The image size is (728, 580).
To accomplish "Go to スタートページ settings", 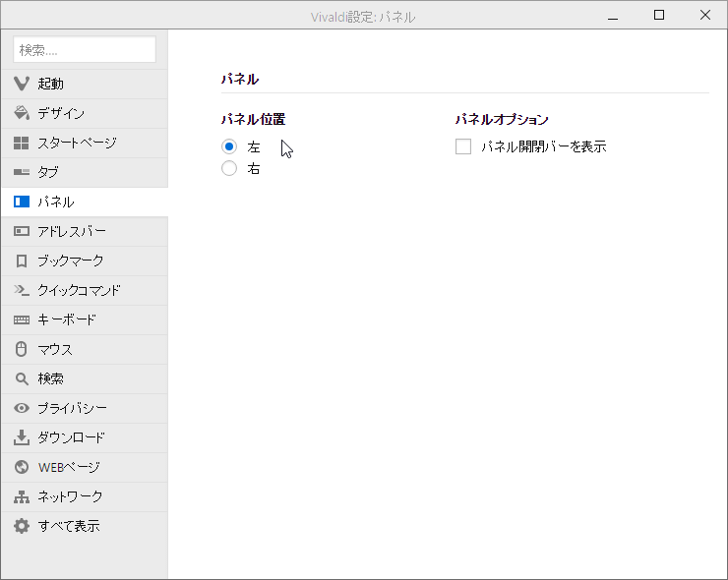I will coord(85,143).
